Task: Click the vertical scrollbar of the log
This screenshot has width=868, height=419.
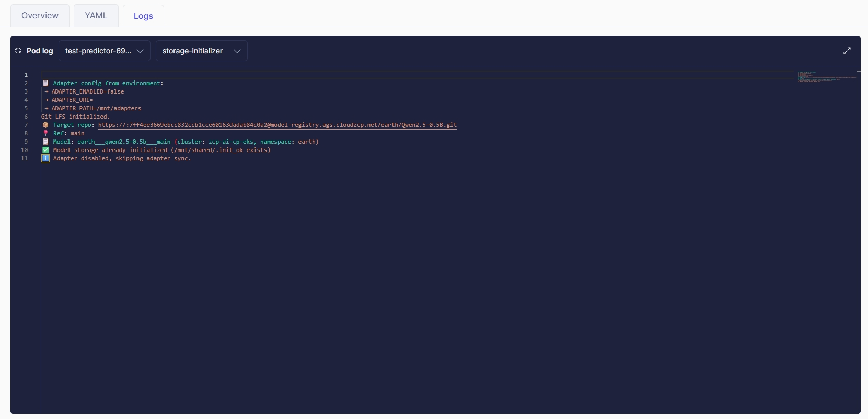Action: pos(859,240)
